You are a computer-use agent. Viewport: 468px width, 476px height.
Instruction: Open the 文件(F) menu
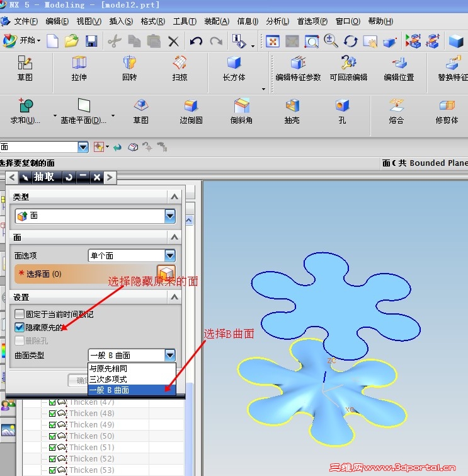25,21
